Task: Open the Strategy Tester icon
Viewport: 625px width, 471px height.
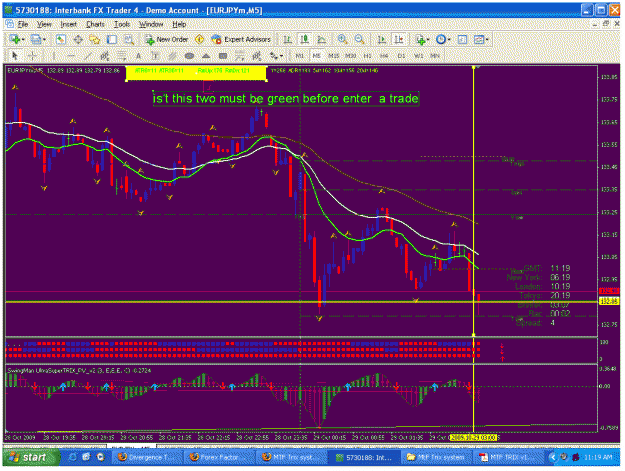Action: coord(128,39)
